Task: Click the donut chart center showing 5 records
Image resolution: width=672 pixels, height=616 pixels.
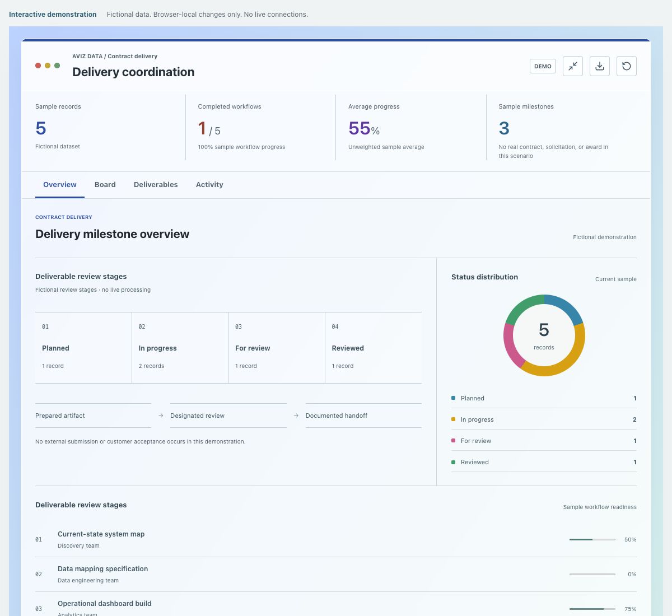Action: (x=544, y=335)
